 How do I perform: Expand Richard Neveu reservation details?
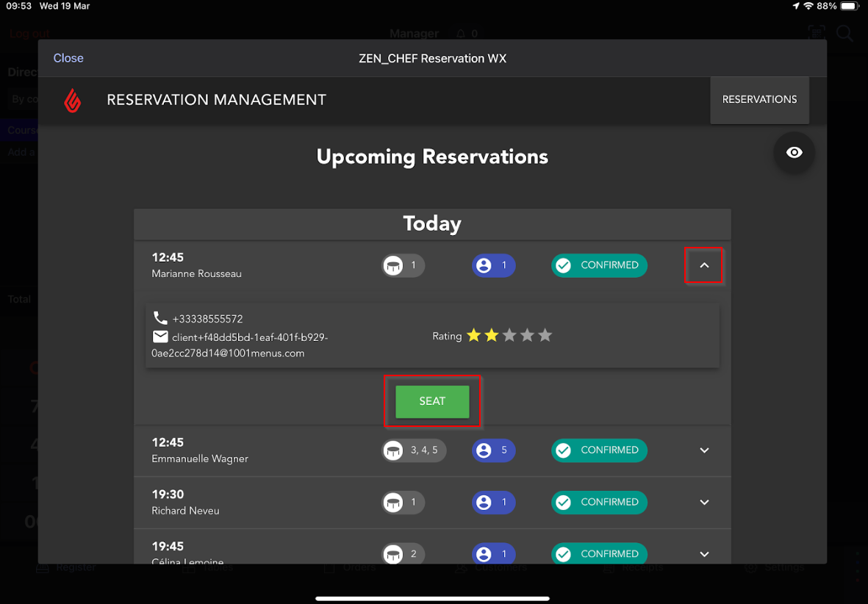(704, 503)
